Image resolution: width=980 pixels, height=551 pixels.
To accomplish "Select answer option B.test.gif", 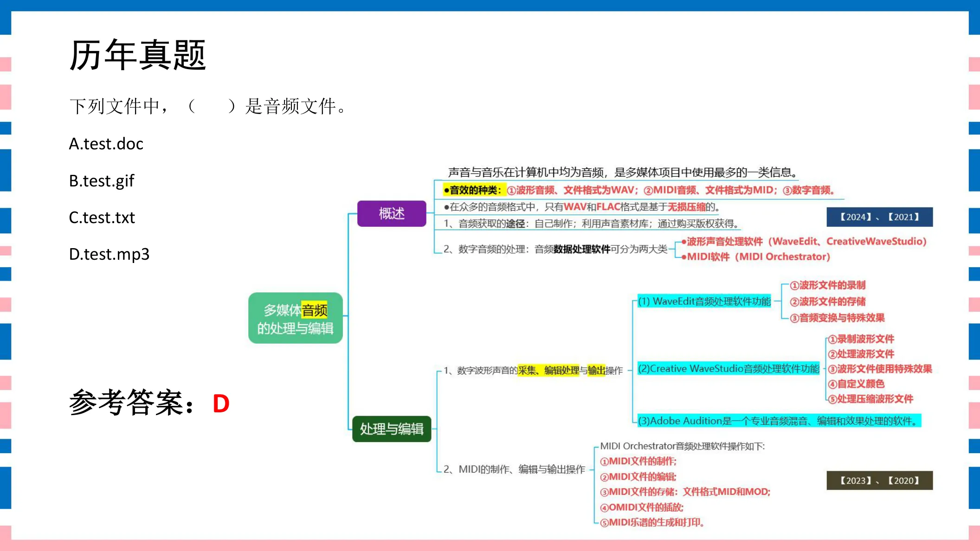I will click(102, 181).
